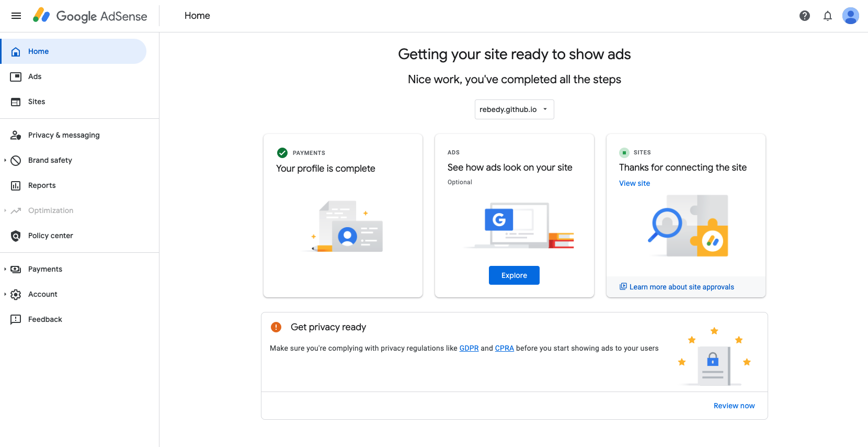868x447 pixels.
Task: Click the Home house icon in sidebar
Action: [16, 51]
